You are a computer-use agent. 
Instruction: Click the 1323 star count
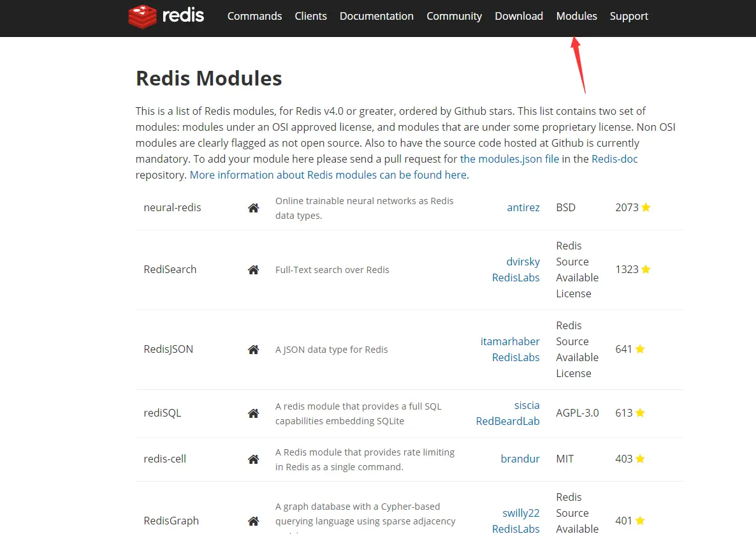627,269
